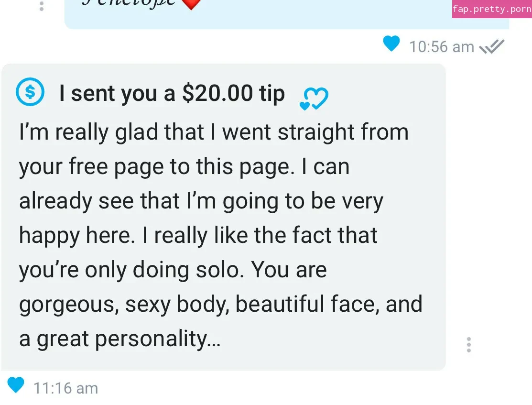532x405 pixels.
Task: Toggle the like heart next to 10:56 am
Action: coord(391,44)
